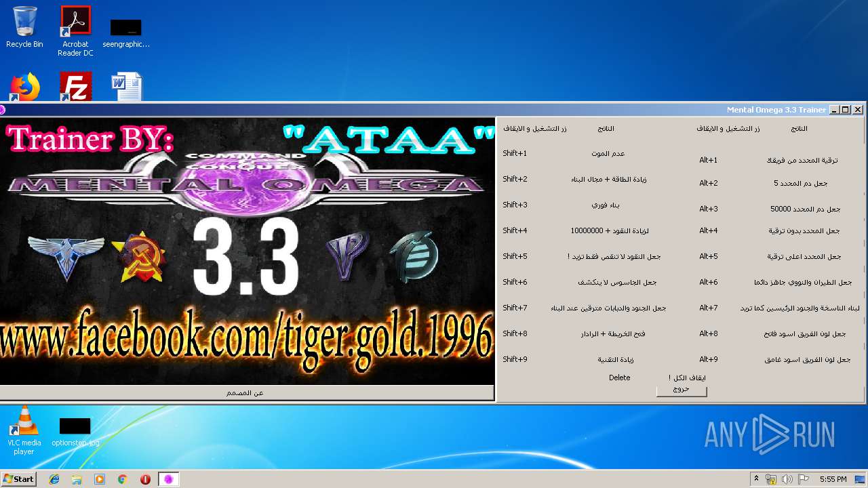
Task: Click the system clock showing 5:55 PM
Action: [x=833, y=479]
